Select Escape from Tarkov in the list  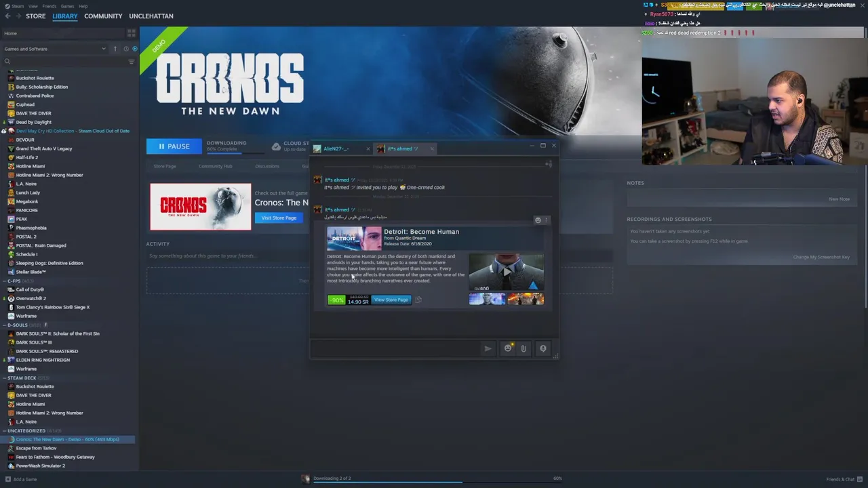pyautogui.click(x=36, y=448)
